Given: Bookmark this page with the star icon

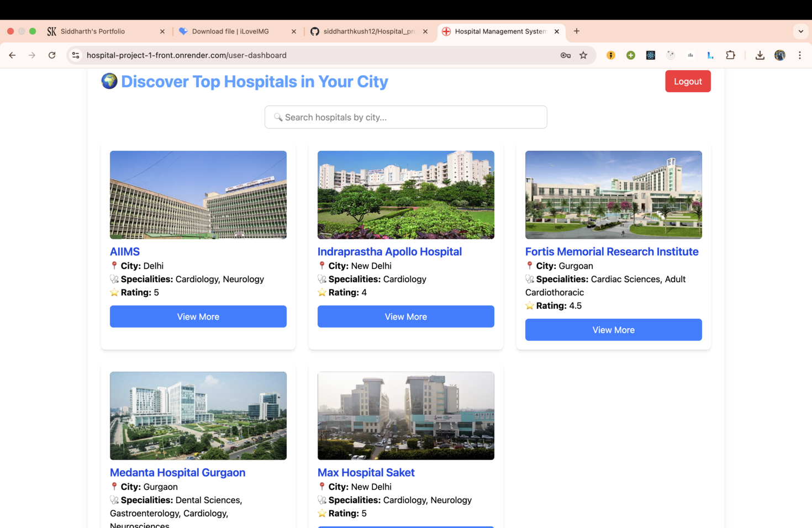Looking at the screenshot, I should point(583,55).
